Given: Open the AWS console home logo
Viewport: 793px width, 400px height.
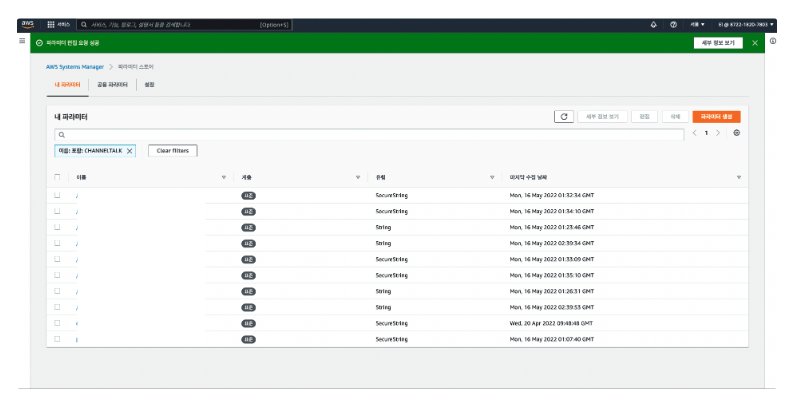Looking at the screenshot, I should [27, 24].
